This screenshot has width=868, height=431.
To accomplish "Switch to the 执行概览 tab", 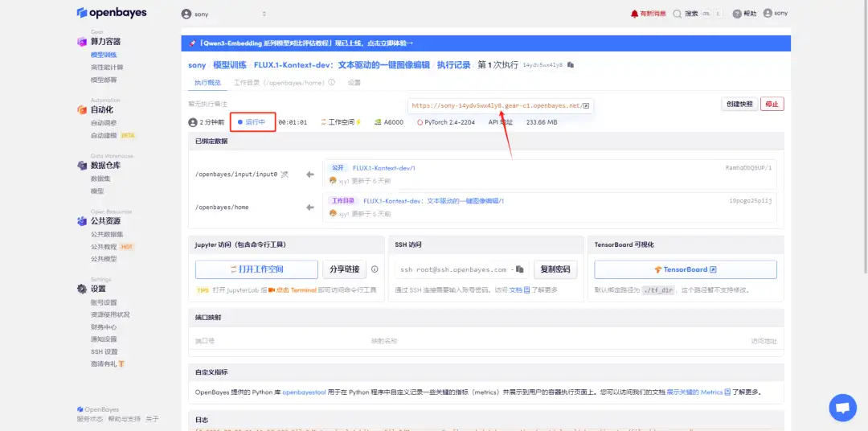I will [207, 83].
